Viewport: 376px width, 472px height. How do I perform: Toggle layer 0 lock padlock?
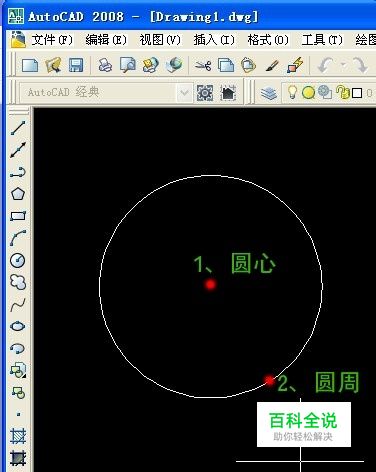coord(343,92)
